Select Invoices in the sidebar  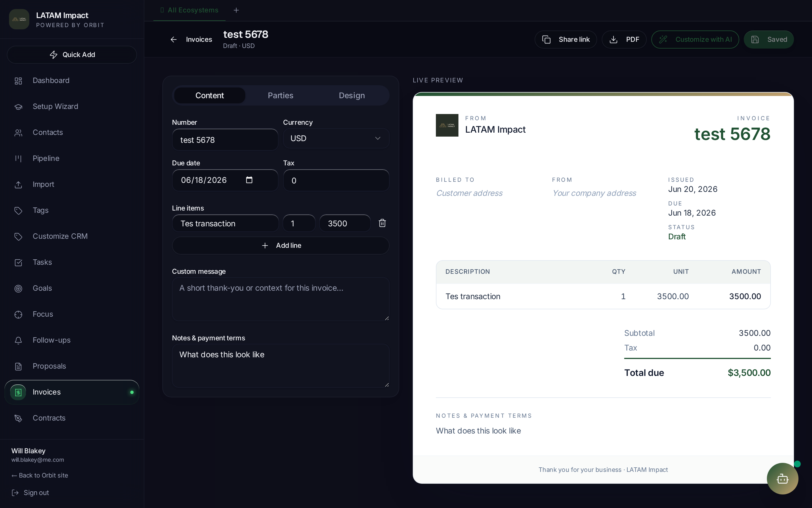[72, 392]
